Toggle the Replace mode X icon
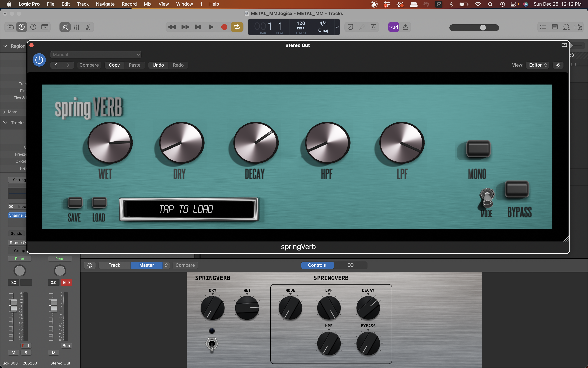Screen dimensions: 588x368 coord(350,27)
